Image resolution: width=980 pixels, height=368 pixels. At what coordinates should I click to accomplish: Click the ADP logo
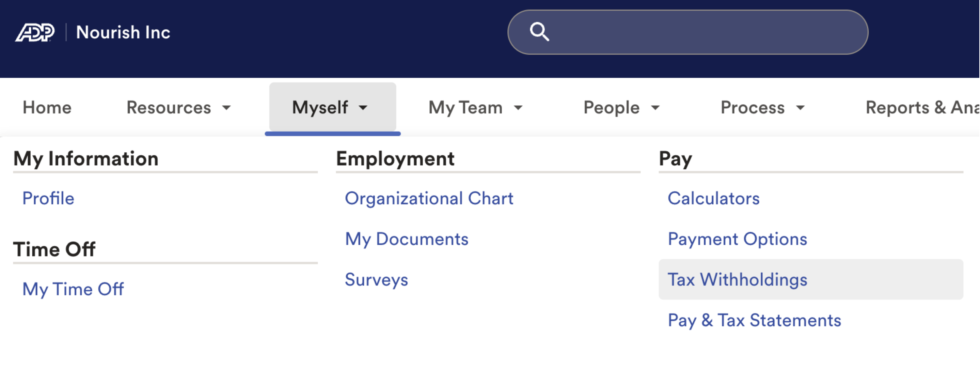[35, 32]
